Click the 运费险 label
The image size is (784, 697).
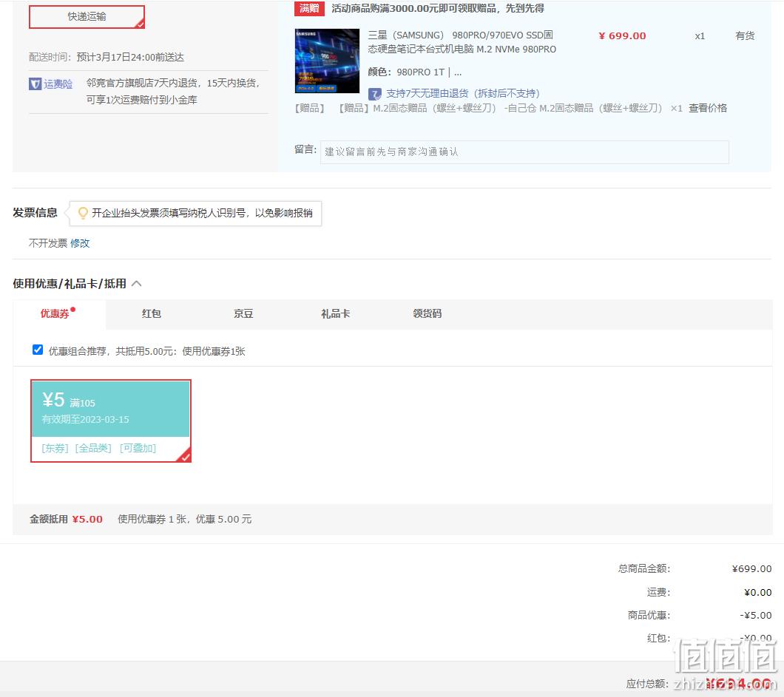pyautogui.click(x=58, y=84)
